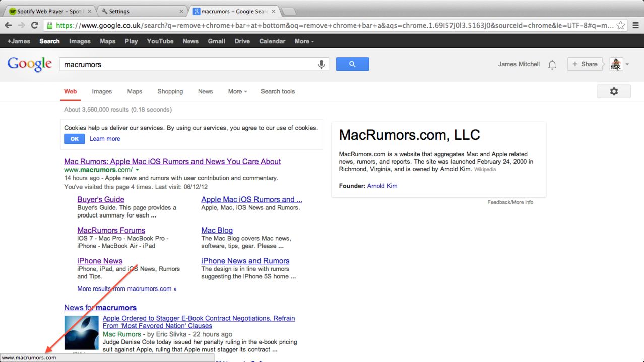Image resolution: width=644 pixels, height=362 pixels.
Task: Click Feedback/More info under knowledge panel
Action: (x=510, y=202)
